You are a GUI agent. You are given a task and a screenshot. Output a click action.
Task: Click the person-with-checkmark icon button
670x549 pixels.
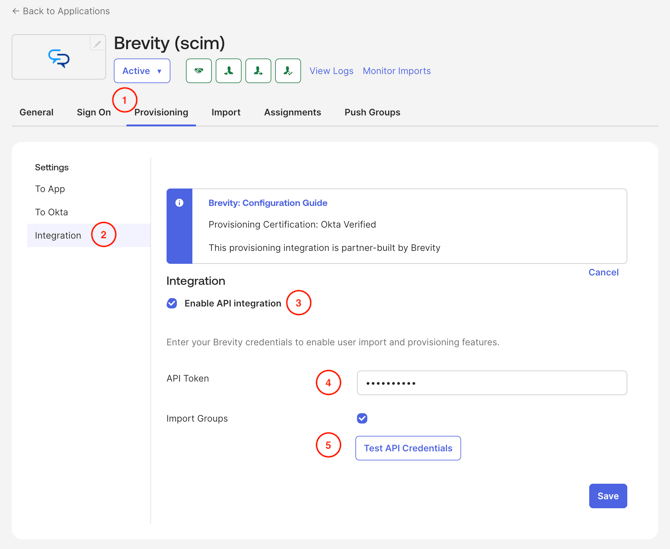288,71
